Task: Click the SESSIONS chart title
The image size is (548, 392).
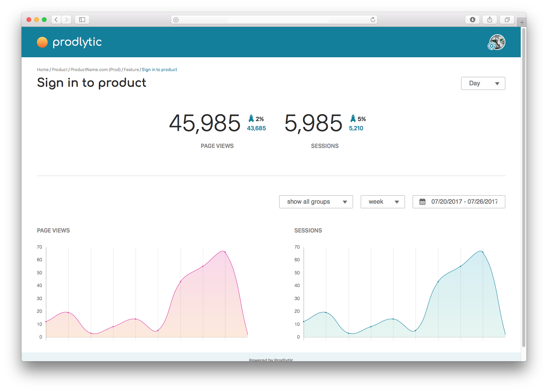Action: 308,231
